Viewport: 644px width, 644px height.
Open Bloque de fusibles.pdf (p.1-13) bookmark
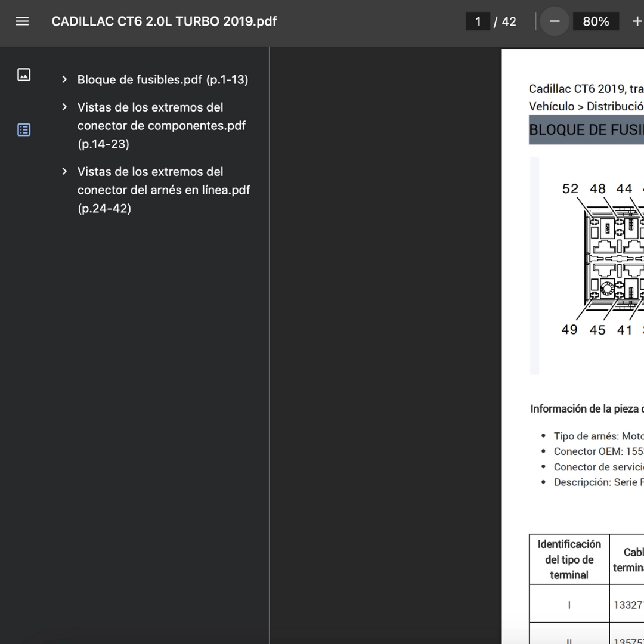(x=163, y=80)
